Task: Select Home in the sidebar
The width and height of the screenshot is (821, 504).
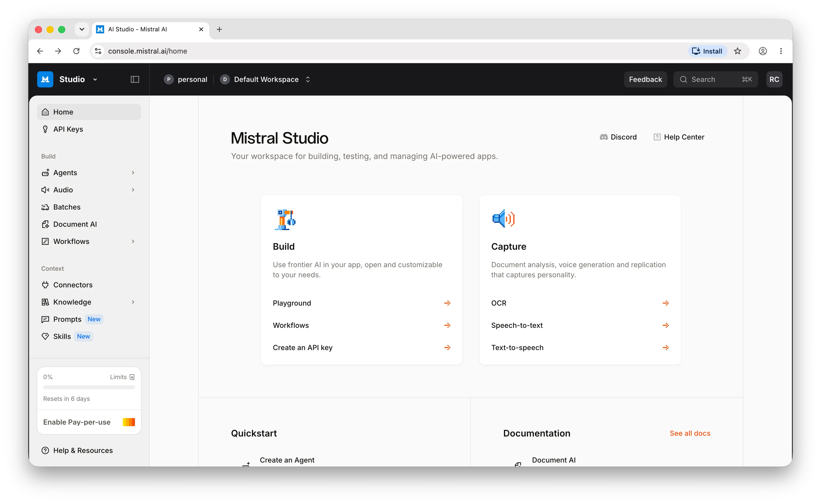Action: click(x=89, y=112)
